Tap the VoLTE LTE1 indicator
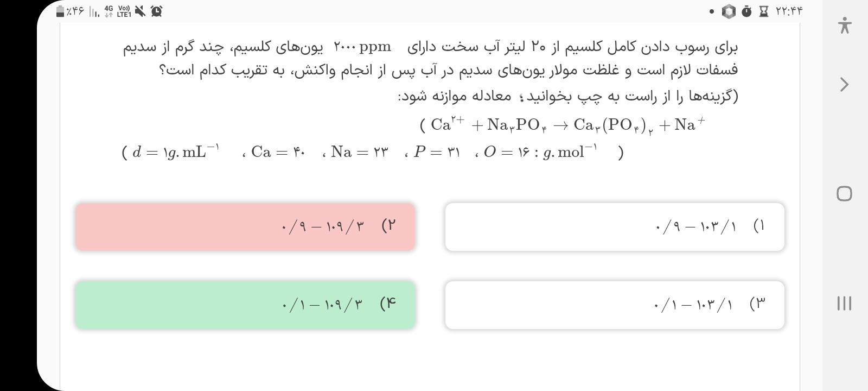This screenshot has width=868, height=391. [x=124, y=11]
